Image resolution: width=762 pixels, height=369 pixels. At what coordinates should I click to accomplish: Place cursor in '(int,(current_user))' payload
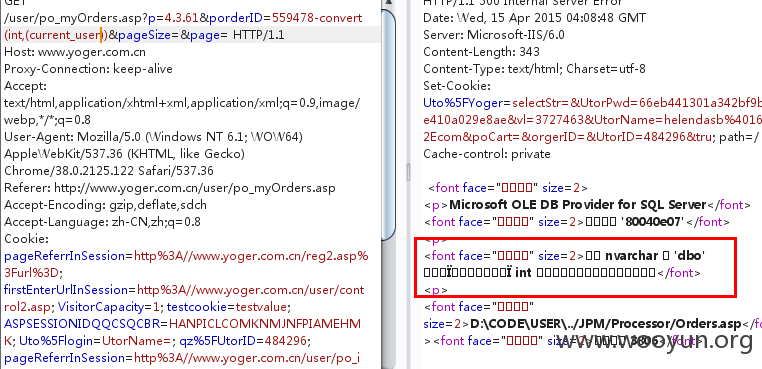56,35
